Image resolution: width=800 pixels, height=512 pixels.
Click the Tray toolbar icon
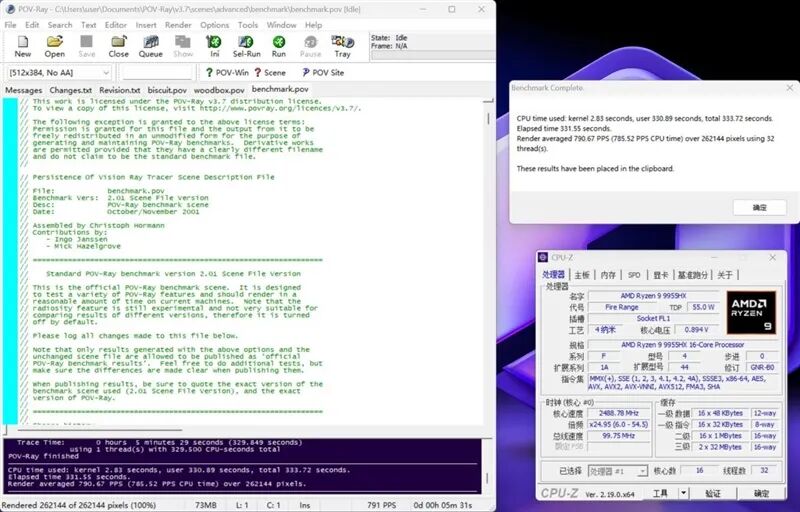click(342, 46)
